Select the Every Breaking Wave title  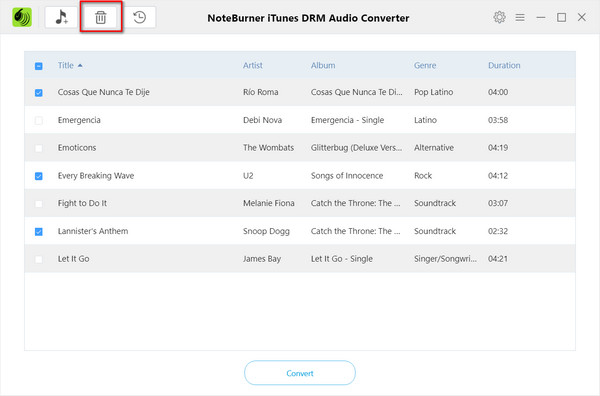click(x=96, y=176)
